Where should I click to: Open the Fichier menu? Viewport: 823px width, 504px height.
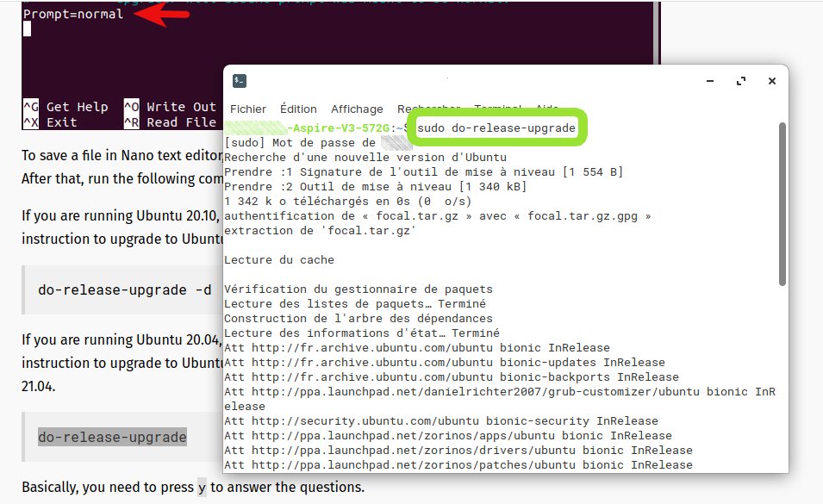247,109
